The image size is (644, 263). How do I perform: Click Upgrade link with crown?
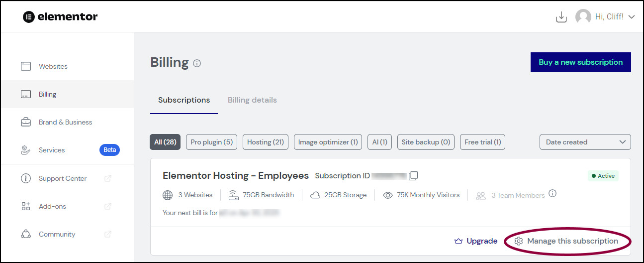point(476,241)
